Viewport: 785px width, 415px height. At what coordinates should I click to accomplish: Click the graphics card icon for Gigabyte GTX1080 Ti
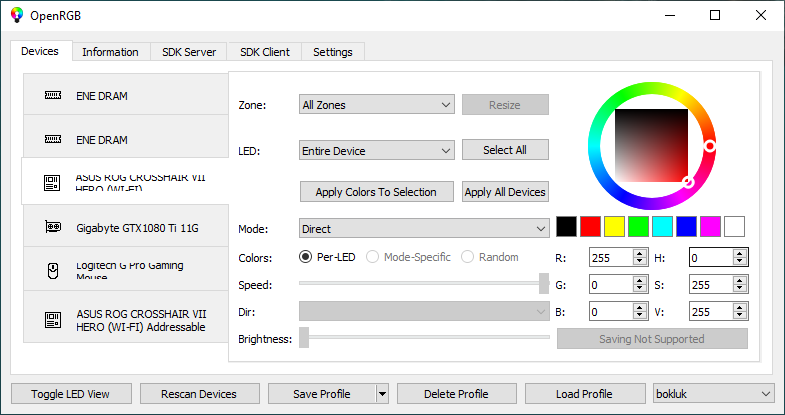point(53,227)
